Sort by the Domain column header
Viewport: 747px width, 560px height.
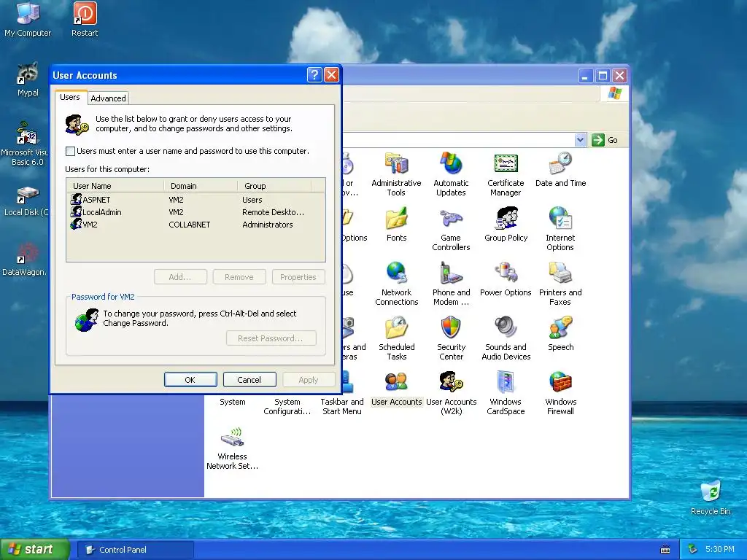click(201, 186)
